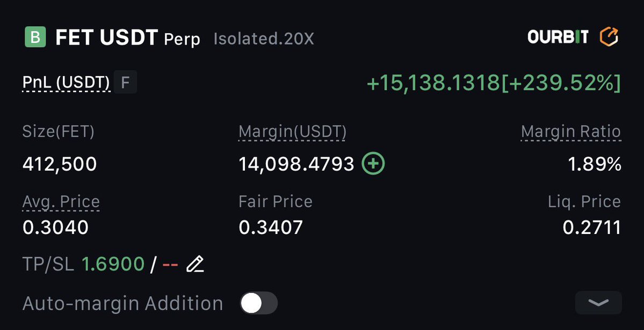Click the 412,500 position size value

point(60,164)
